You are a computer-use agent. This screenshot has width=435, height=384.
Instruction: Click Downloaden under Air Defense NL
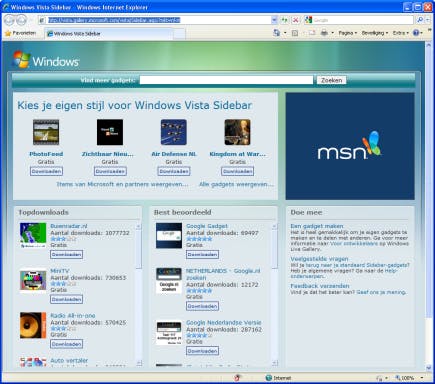(x=174, y=171)
